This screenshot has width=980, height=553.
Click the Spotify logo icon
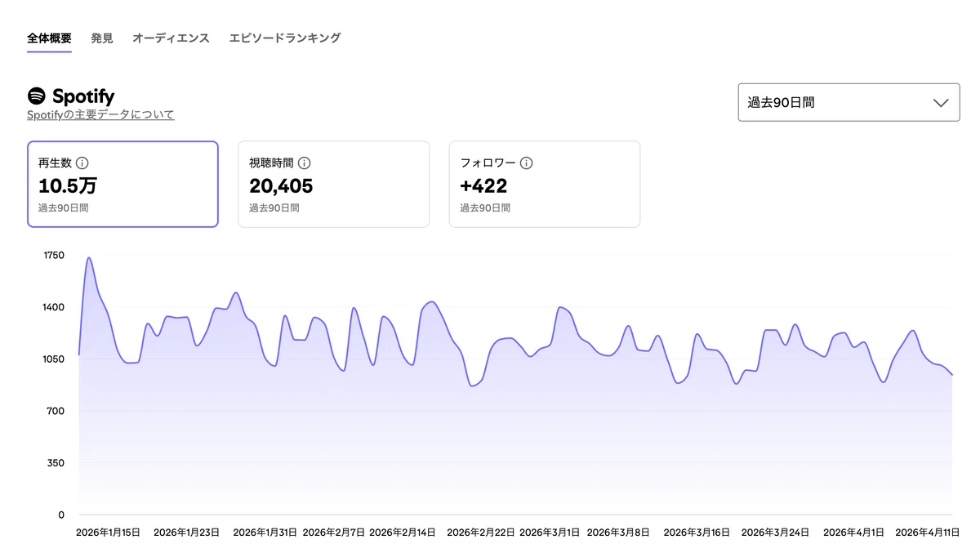[37, 96]
